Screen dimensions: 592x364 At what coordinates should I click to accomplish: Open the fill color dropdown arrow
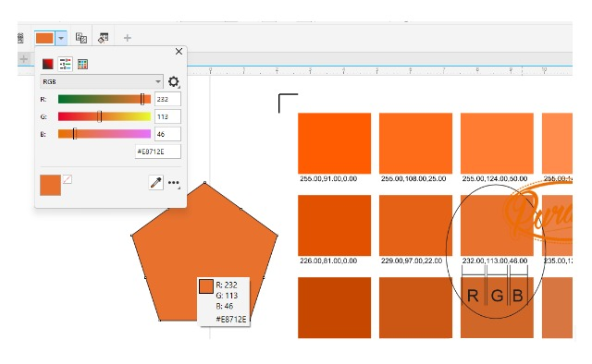click(x=61, y=38)
